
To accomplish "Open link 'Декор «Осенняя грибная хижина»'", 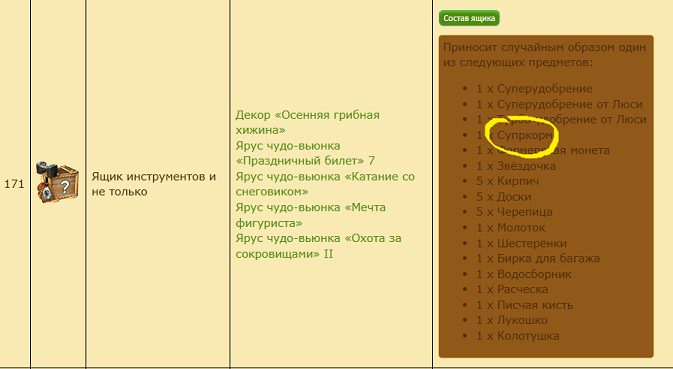I will [x=307, y=122].
